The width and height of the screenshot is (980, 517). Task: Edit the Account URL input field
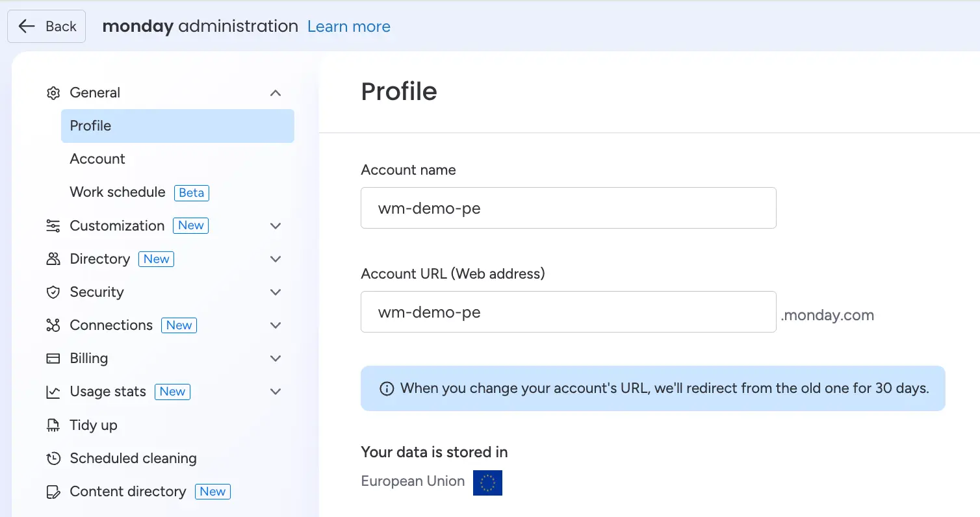coord(568,312)
